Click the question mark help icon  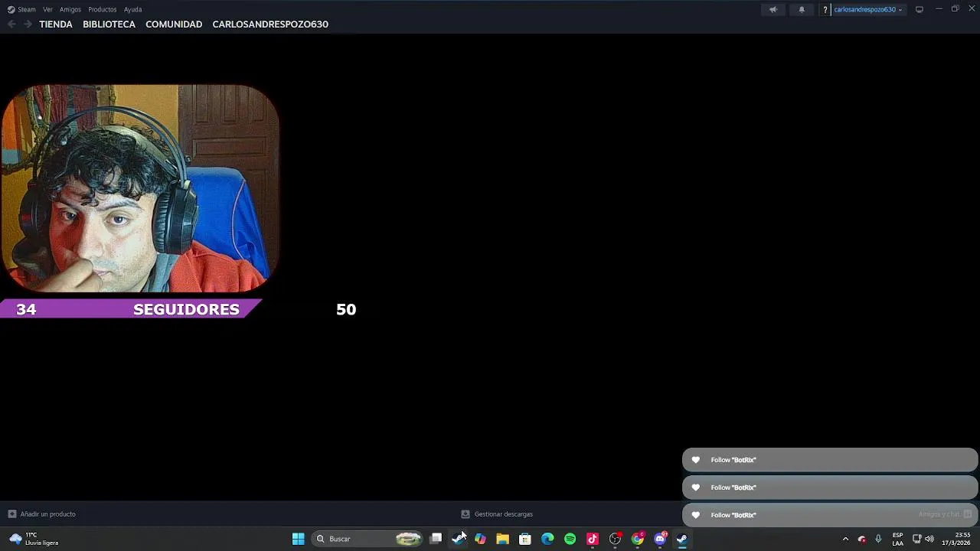[825, 9]
